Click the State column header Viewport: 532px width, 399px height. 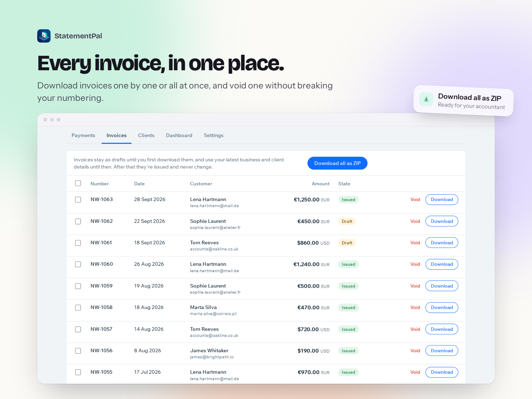(x=344, y=184)
